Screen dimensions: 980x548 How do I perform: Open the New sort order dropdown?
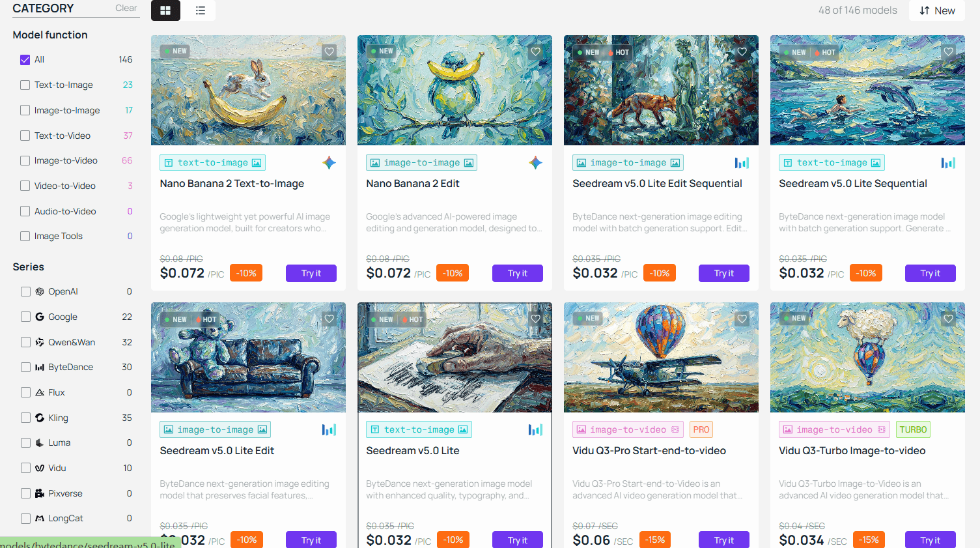pyautogui.click(x=937, y=10)
